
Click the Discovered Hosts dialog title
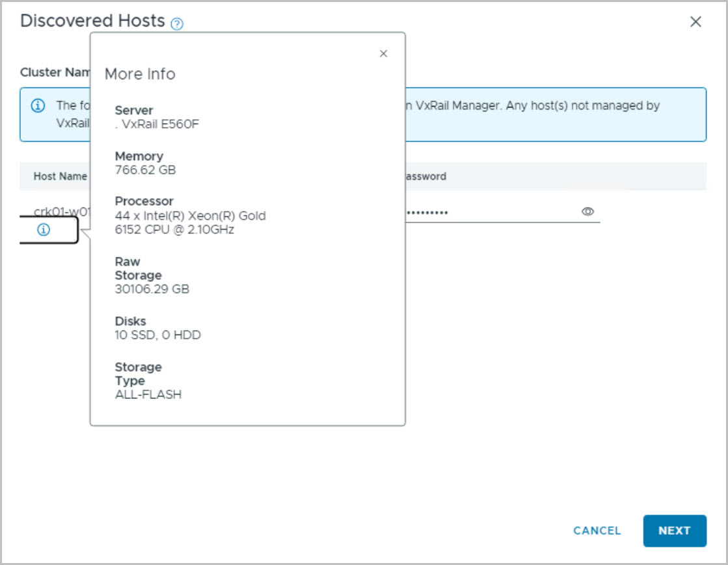coord(92,21)
